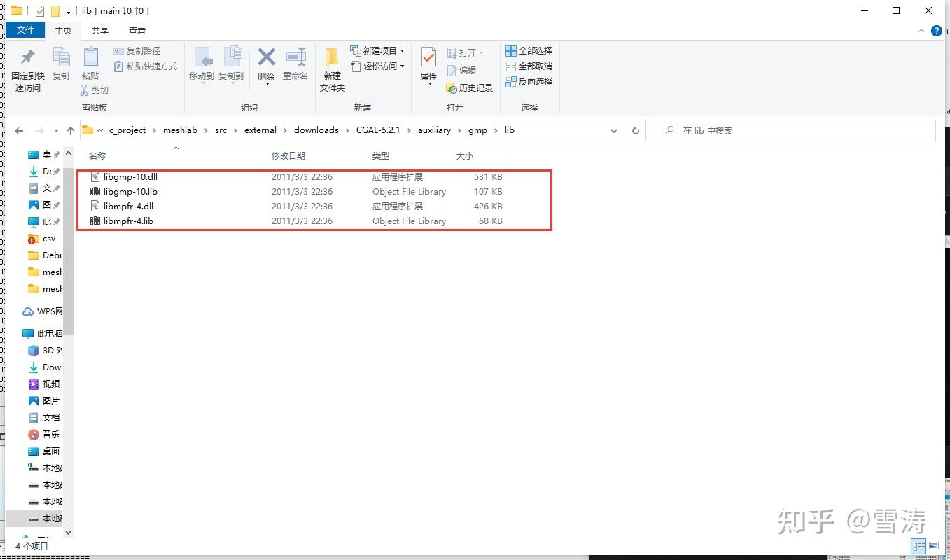This screenshot has height=560, width=950.
Task: Click the Delete (删除) red X icon
Action: [266, 57]
